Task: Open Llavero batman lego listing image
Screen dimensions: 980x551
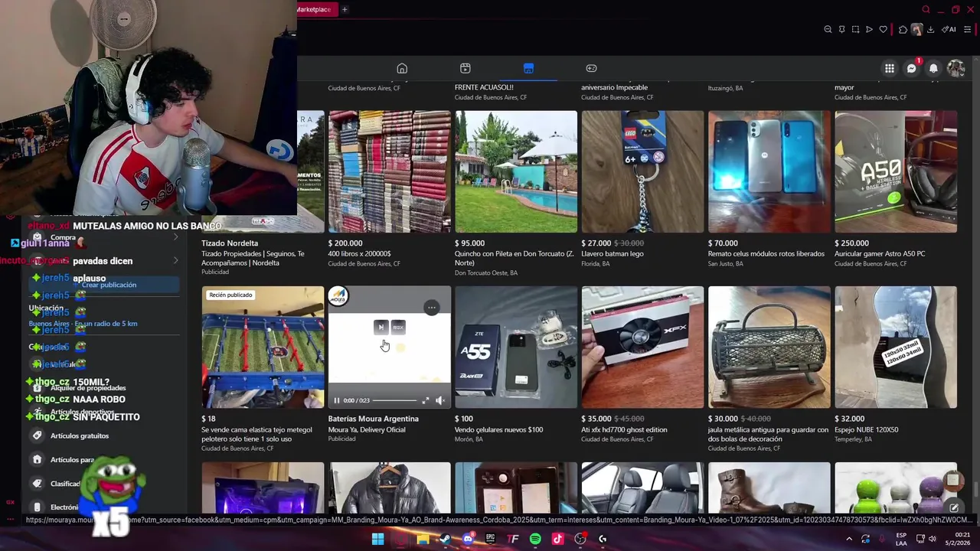Action: pyautogui.click(x=642, y=171)
